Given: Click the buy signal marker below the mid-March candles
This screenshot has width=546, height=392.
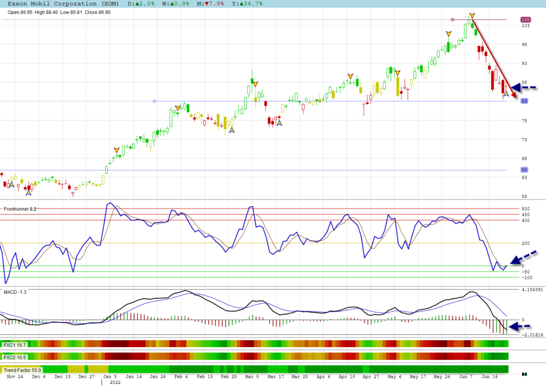Looking at the screenshot, I should [x=279, y=123].
